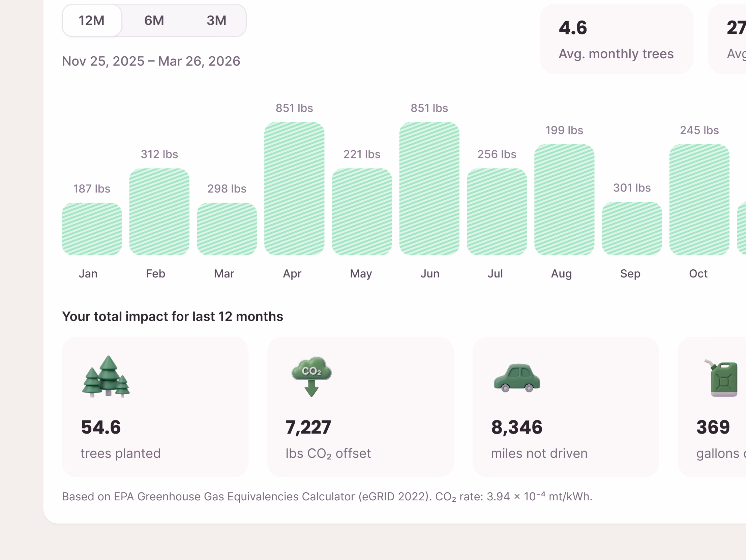Click the 'Sep' axis label
Image resolution: width=746 pixels, height=560 pixels.
pyautogui.click(x=630, y=274)
